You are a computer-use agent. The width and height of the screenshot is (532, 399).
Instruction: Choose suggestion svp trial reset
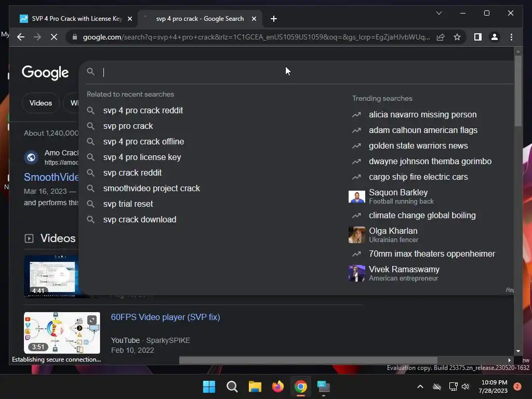(x=128, y=204)
